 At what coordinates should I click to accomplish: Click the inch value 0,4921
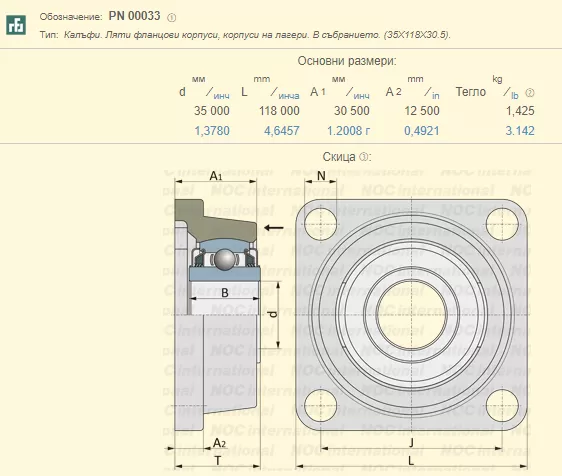click(422, 131)
